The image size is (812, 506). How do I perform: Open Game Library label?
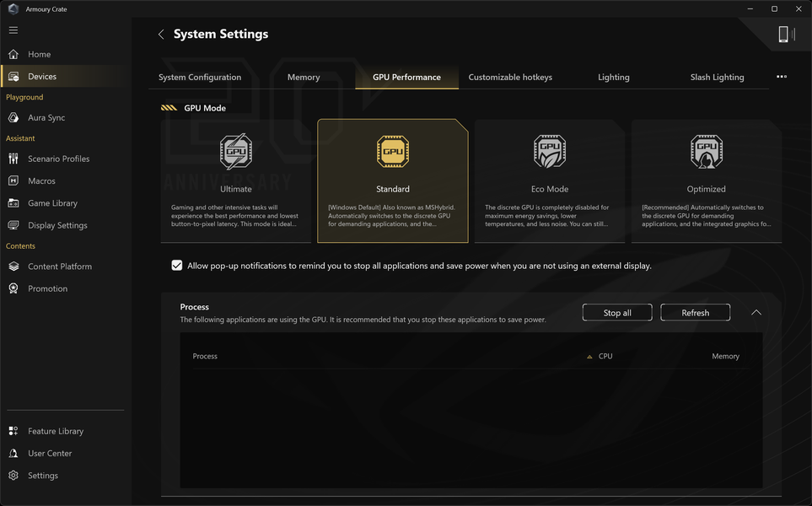coord(53,203)
